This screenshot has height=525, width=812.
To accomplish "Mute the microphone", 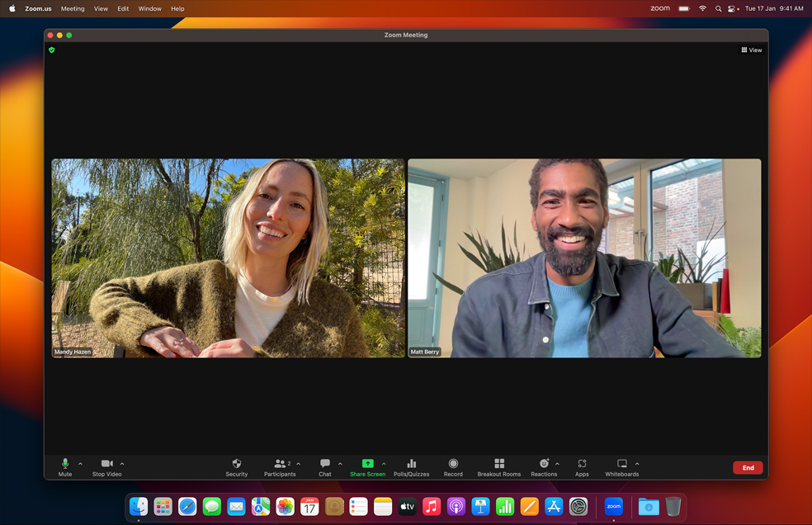I will tap(65, 466).
